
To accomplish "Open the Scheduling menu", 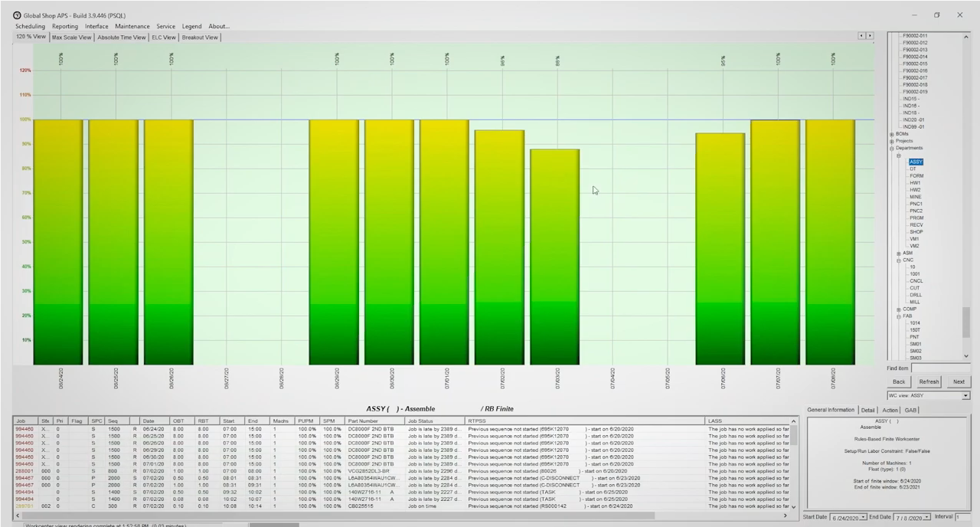I will (x=30, y=25).
